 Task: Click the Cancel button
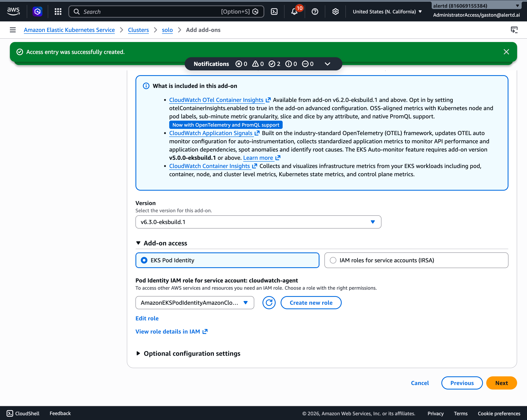[x=420, y=383]
